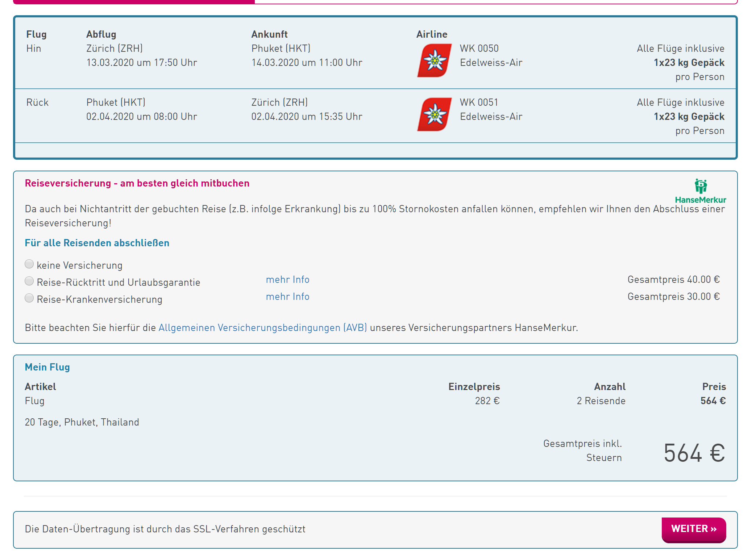Viewport: 756px width, 557px height.
Task: Click the 'Mein Flug' section title
Action: click(x=47, y=367)
